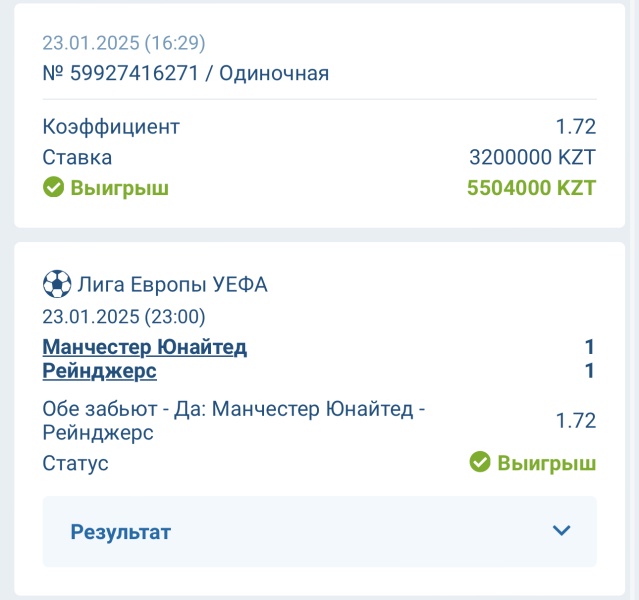Click the match time 23.01.2025 (23:00)
The height and width of the screenshot is (600, 639).
click(x=124, y=317)
